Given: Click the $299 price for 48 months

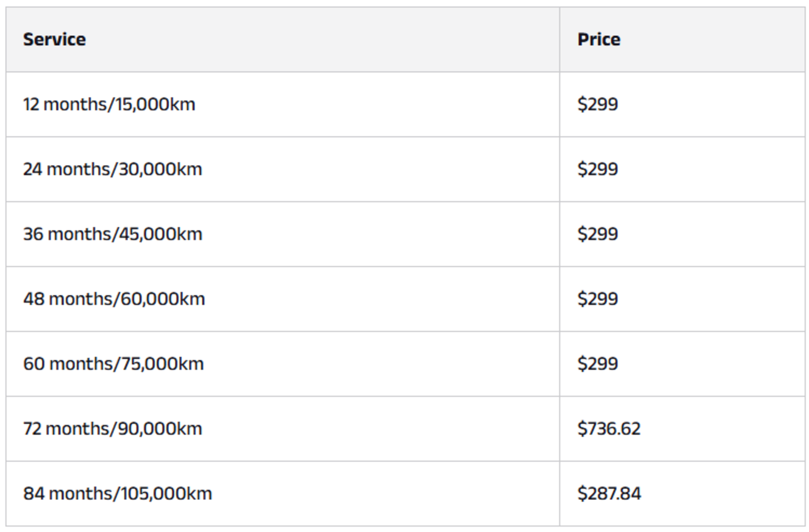Looking at the screenshot, I should pyautogui.click(x=597, y=299).
